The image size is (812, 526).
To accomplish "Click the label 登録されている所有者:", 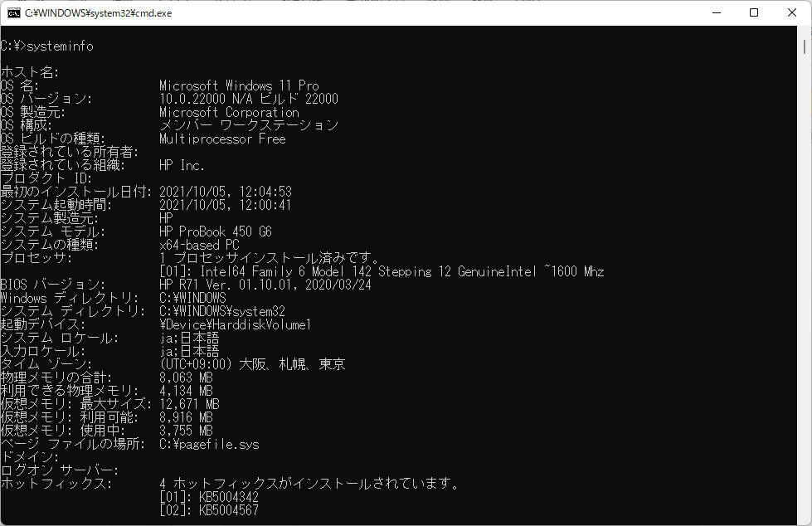I will tap(70, 152).
